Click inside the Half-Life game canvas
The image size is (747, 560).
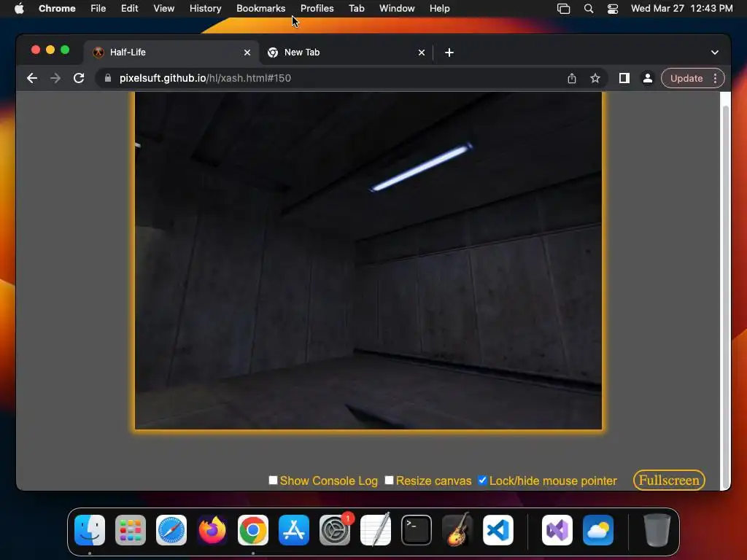coord(368,261)
